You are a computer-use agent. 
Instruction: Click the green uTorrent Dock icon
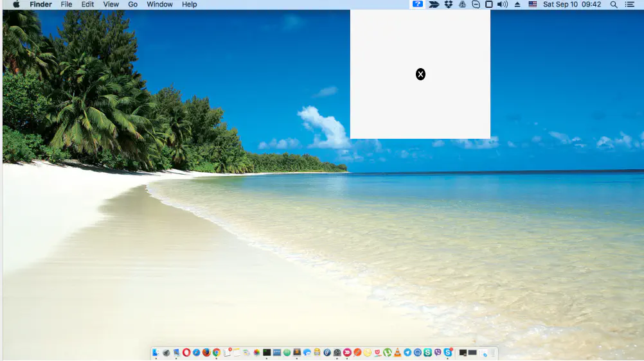(x=388, y=353)
